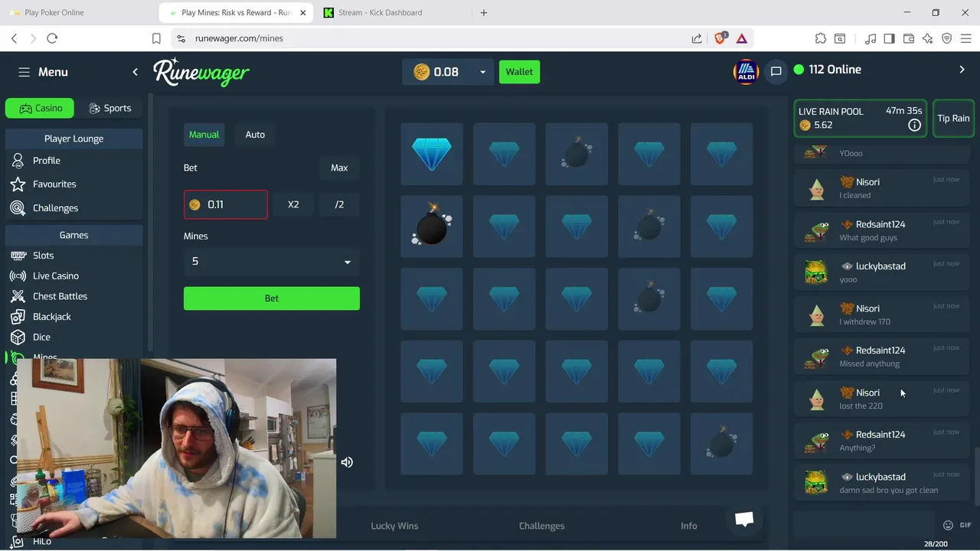The image size is (980, 551).
Task: Open Brave Wallet icon in toolbar
Action: [x=909, y=38]
